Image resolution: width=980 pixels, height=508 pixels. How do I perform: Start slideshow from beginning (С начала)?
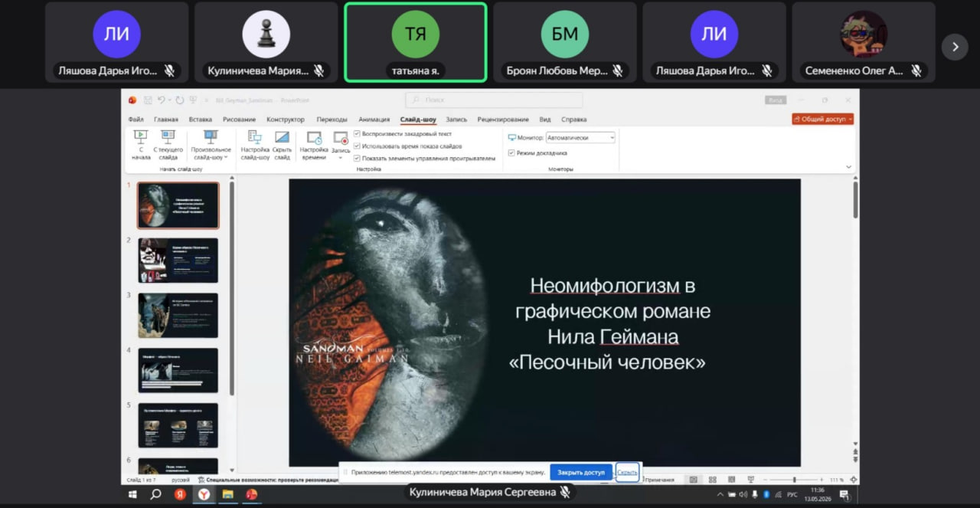click(141, 146)
